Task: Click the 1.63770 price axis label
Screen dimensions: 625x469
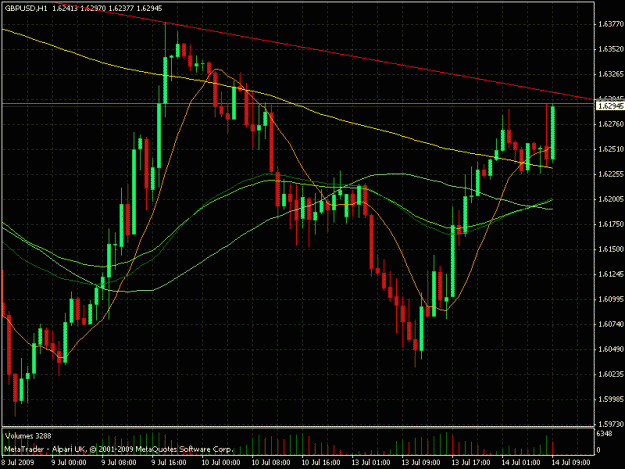Action: [611, 24]
